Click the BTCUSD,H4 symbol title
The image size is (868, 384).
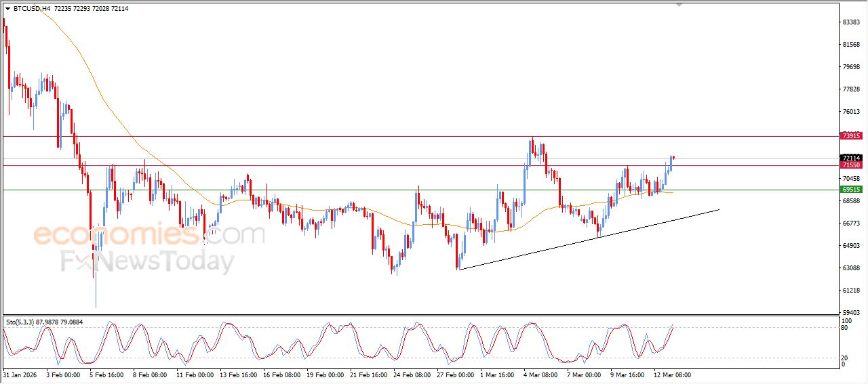(x=31, y=9)
